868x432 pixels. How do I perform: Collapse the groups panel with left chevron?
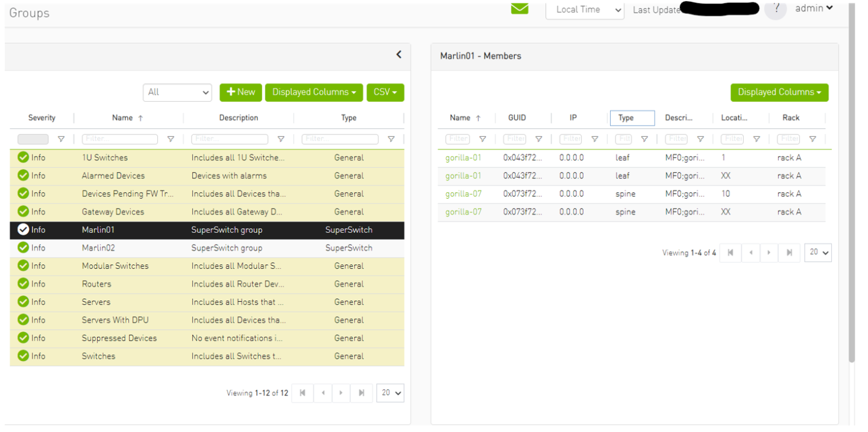click(x=398, y=55)
